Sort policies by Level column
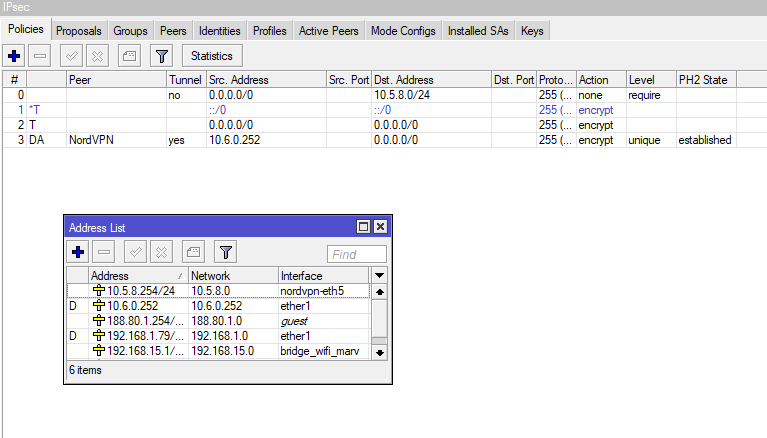Screen dimensions: 767x438 [x=651, y=80]
